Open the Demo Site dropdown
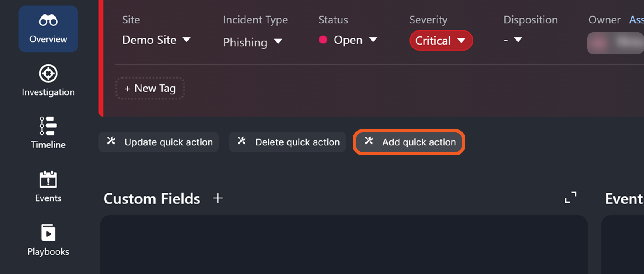644x274 pixels. click(x=156, y=40)
